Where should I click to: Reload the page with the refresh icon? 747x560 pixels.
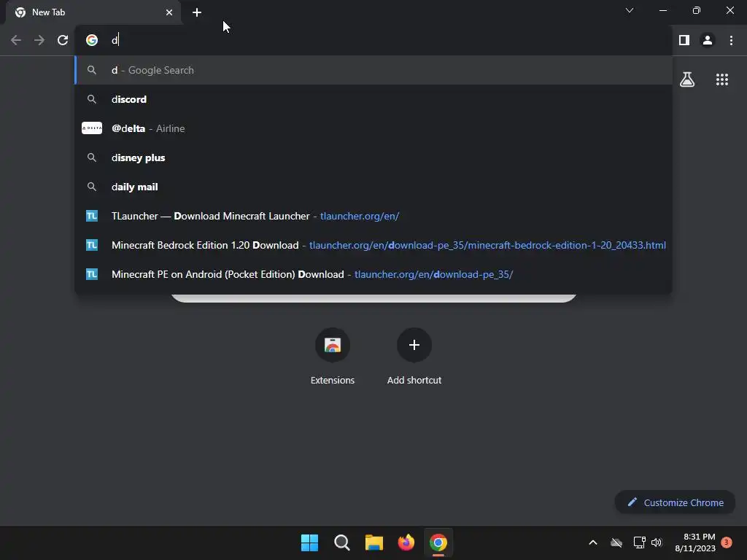pyautogui.click(x=63, y=40)
